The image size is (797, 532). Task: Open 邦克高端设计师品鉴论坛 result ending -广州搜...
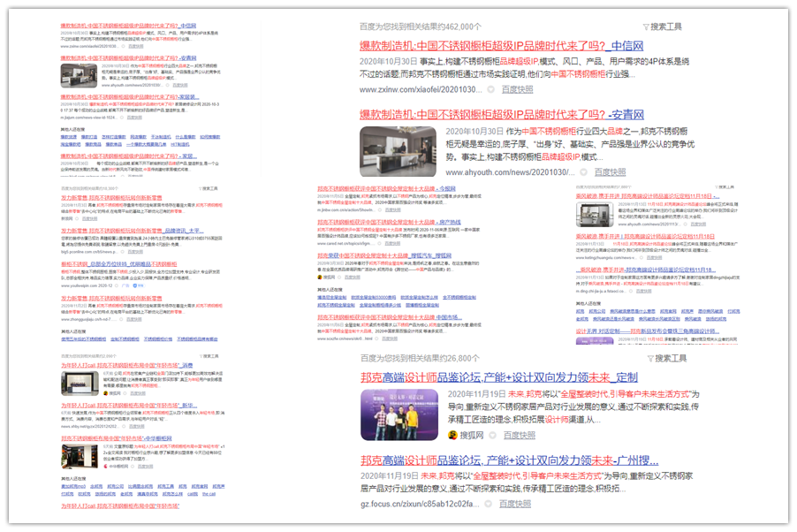point(509,460)
